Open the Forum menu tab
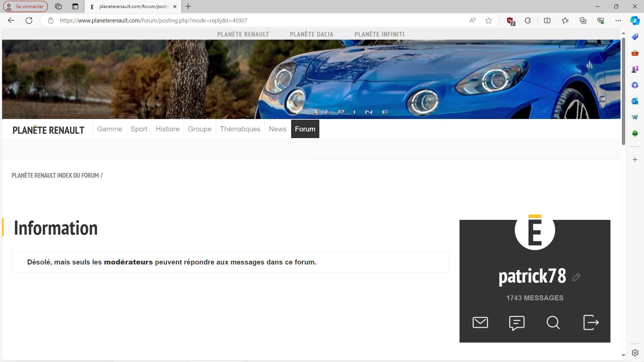This screenshot has height=362, width=644. point(305,129)
